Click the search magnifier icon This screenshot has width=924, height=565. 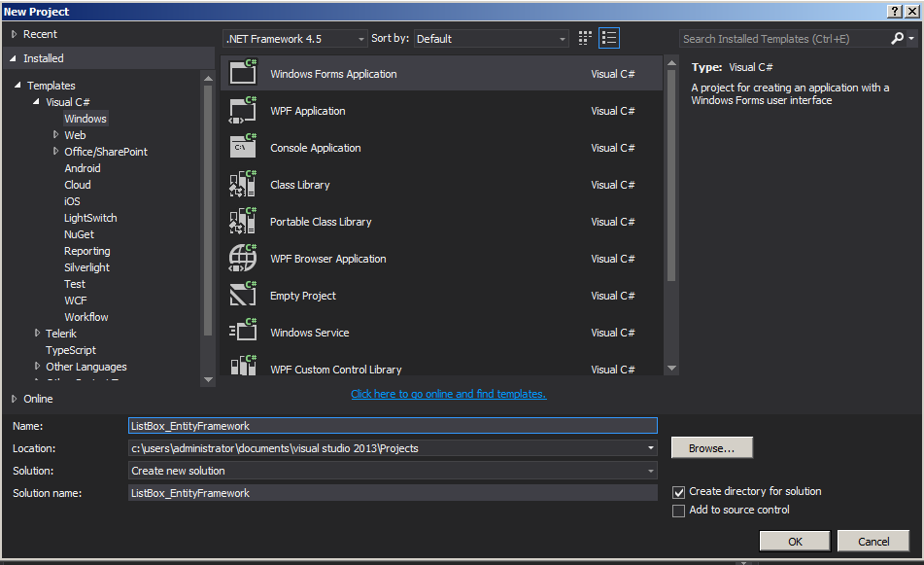[897, 39]
